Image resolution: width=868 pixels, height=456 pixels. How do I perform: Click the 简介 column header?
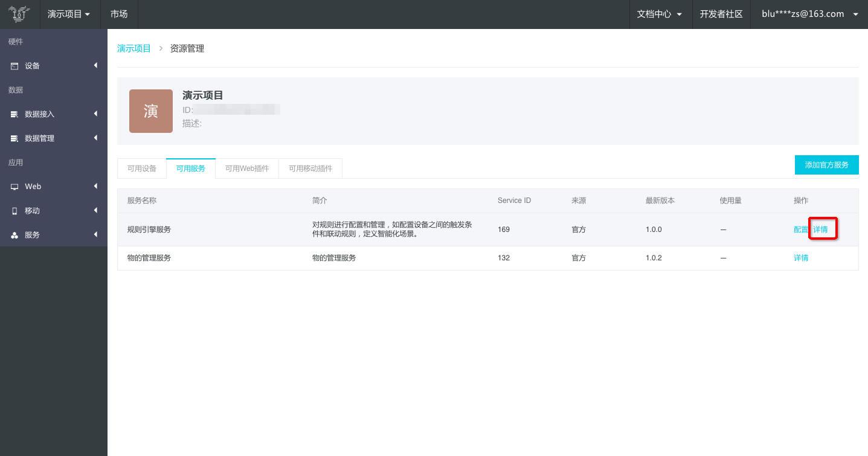click(320, 201)
